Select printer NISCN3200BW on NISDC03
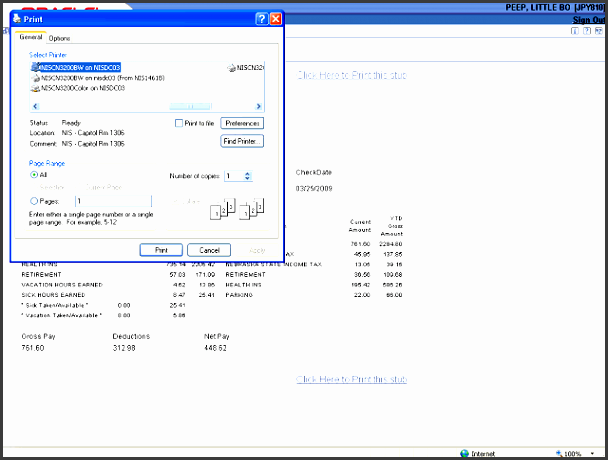Image resolution: width=608 pixels, height=460 pixels. (x=76, y=67)
